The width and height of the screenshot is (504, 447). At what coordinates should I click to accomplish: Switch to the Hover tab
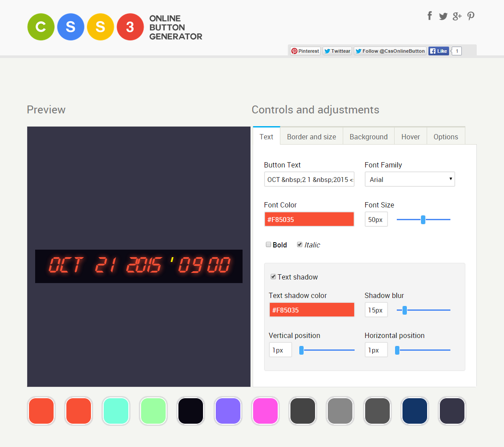(x=410, y=137)
